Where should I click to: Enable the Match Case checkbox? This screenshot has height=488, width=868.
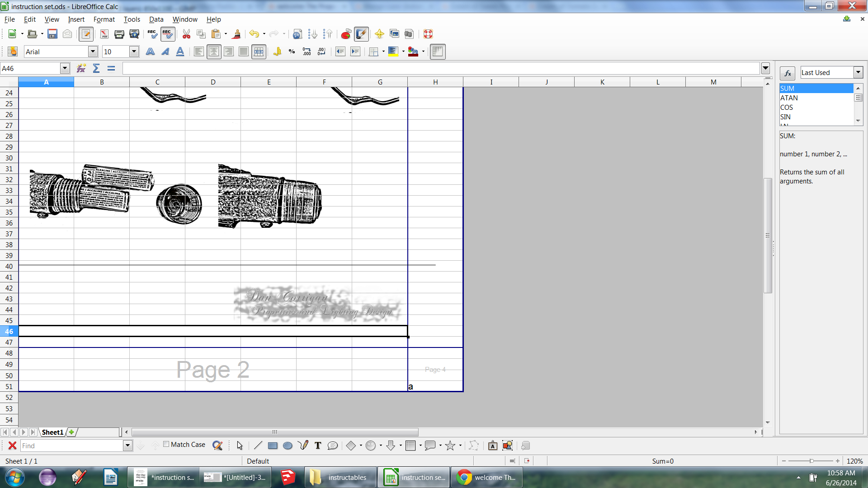click(166, 444)
